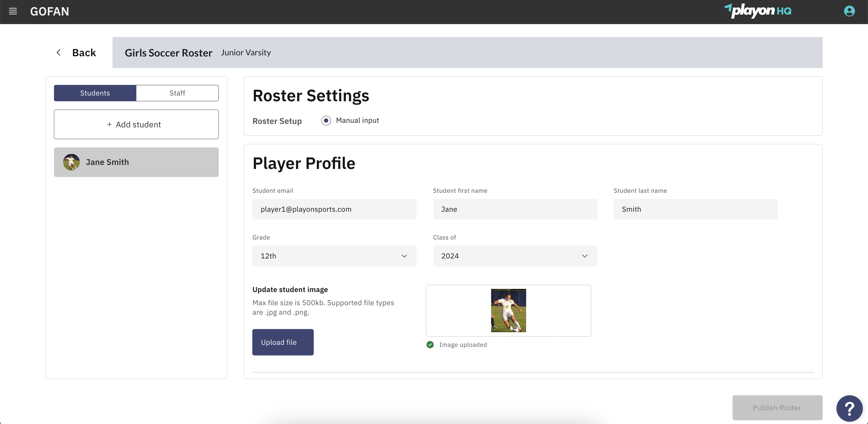The width and height of the screenshot is (868, 424).
Task: Click Jane Smith's avatar photo
Action: 71,162
